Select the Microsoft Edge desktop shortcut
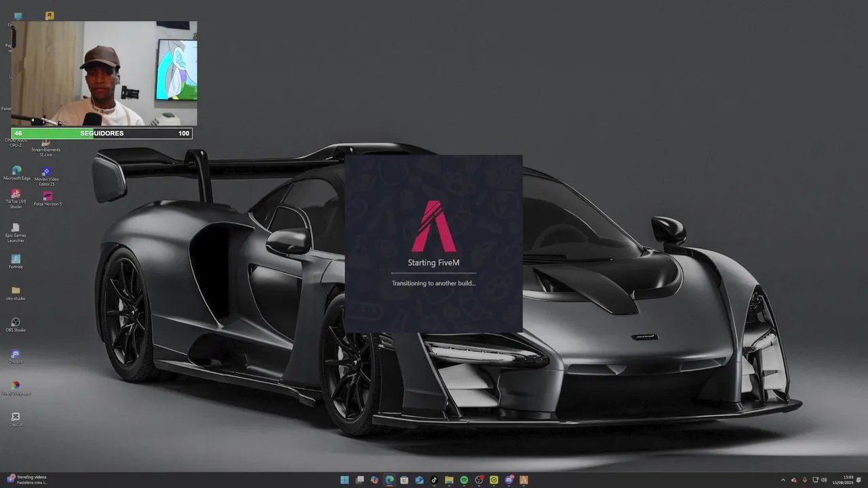The height and width of the screenshot is (488, 868). click(16, 173)
